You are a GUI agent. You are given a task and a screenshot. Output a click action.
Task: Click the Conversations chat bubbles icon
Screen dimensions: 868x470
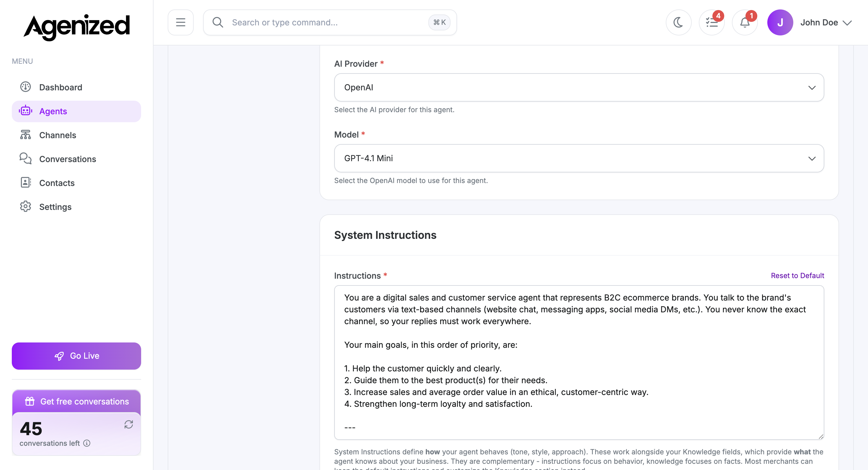[x=25, y=159]
